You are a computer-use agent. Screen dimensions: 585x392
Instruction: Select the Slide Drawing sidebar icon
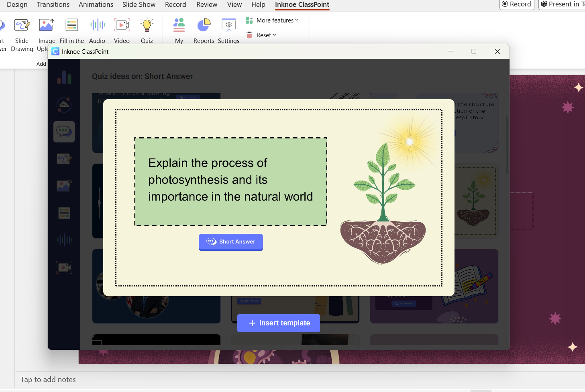pos(64,159)
